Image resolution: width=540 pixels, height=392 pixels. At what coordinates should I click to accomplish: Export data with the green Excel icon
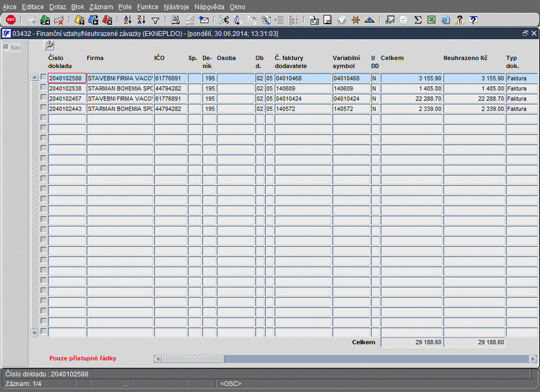[431, 20]
